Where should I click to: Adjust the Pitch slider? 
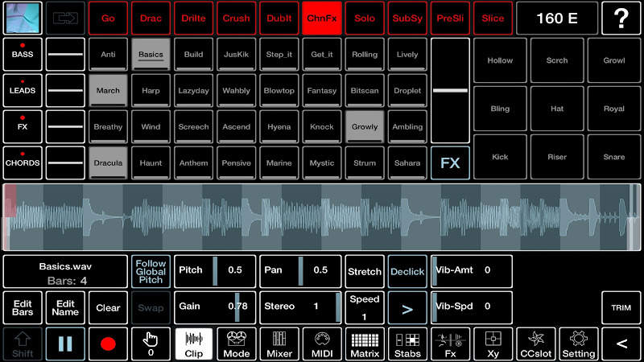(215, 272)
